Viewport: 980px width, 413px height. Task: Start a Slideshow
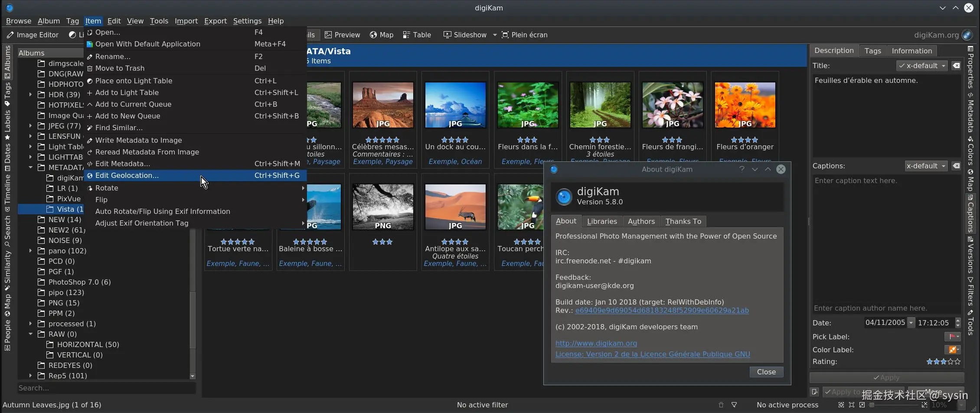[465, 35]
